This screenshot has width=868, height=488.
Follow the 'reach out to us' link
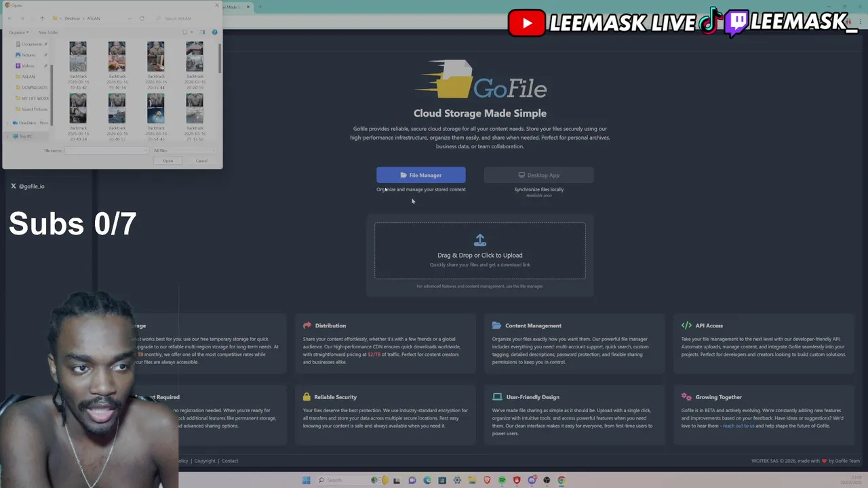(738, 426)
